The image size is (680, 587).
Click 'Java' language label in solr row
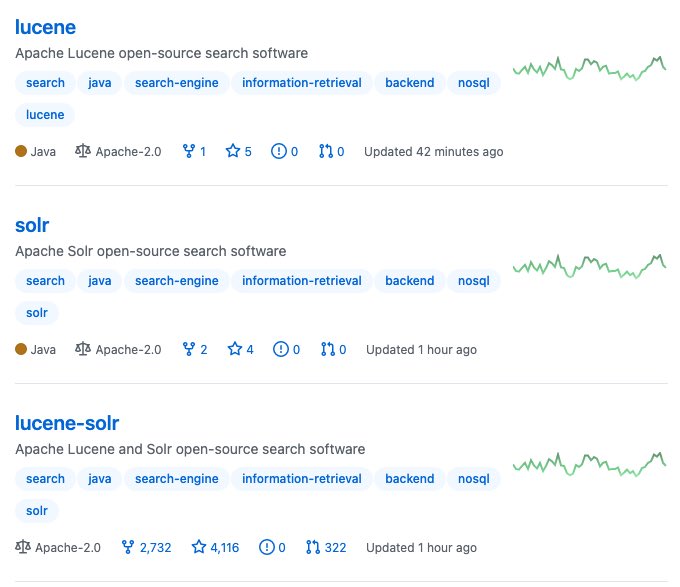pyautogui.click(x=43, y=349)
